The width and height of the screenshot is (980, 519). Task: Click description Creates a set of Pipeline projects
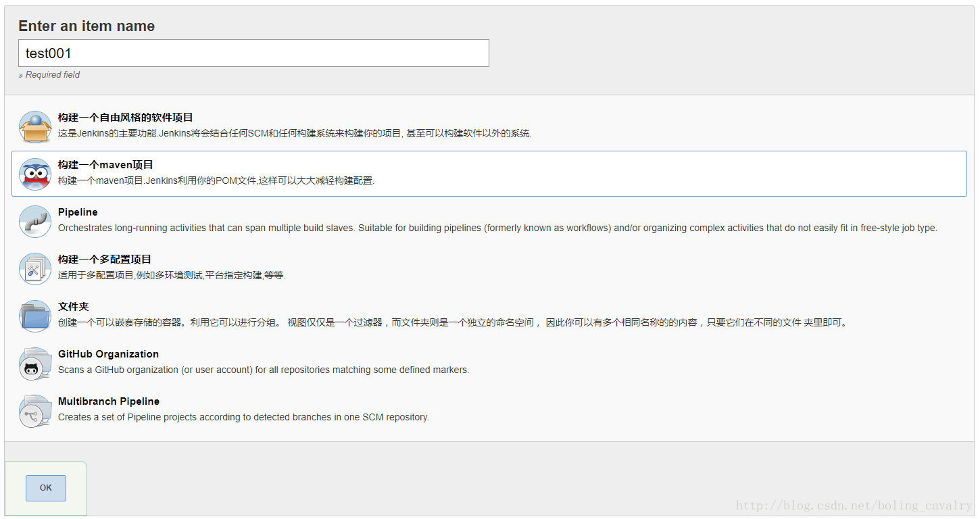(x=243, y=418)
